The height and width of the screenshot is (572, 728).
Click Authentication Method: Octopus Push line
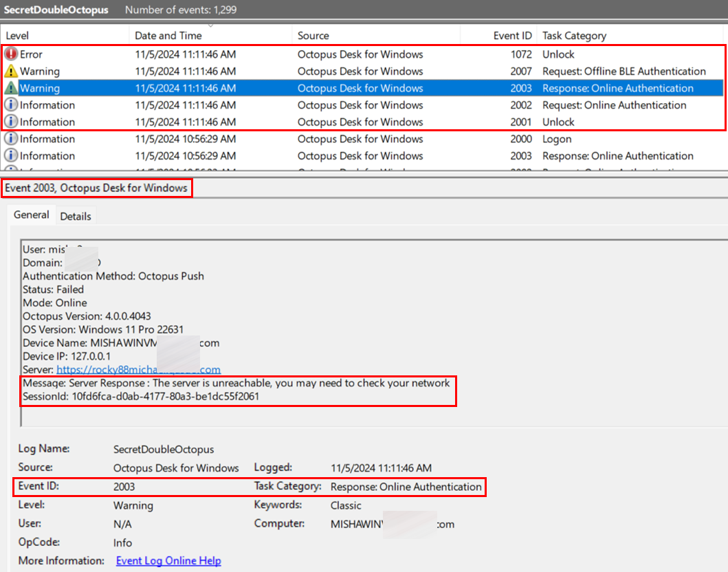point(113,276)
